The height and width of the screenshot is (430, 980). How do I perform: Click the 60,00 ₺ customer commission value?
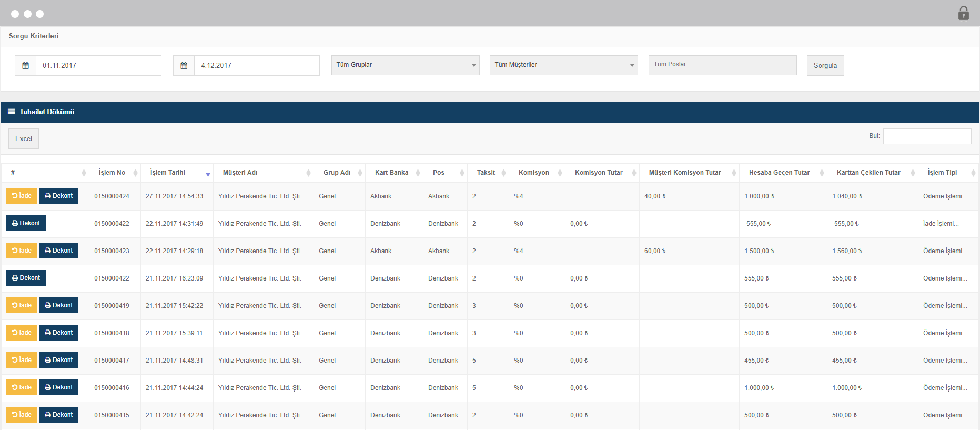click(x=655, y=251)
